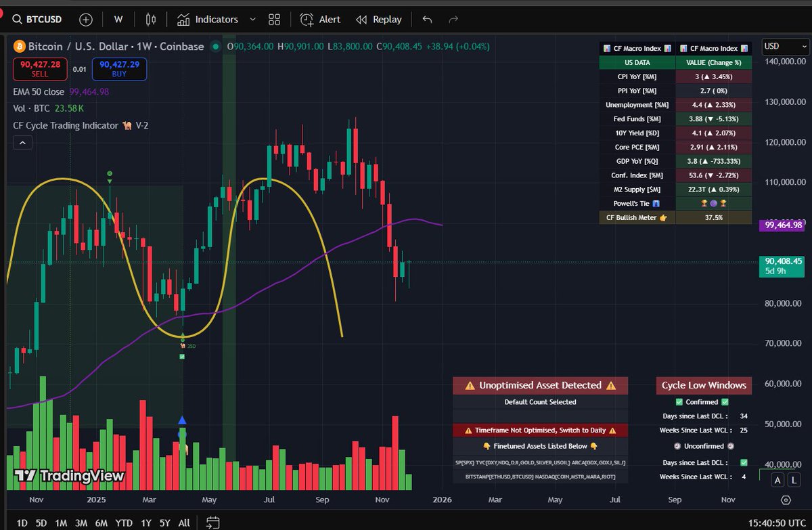Expand the favorites chevron beside Indicators
Image resolution: width=812 pixels, height=530 pixels.
pos(253,20)
